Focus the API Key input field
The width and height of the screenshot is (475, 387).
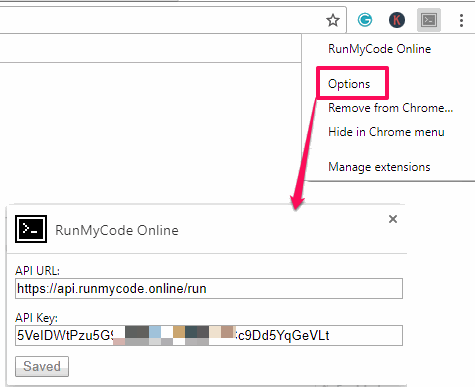(209, 335)
